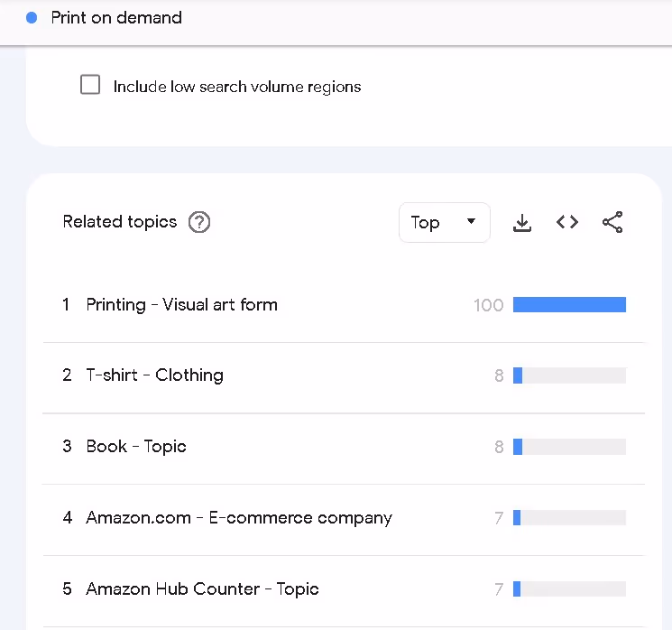Open Printing - Visual art form topic
This screenshot has height=630, width=672.
click(x=181, y=305)
